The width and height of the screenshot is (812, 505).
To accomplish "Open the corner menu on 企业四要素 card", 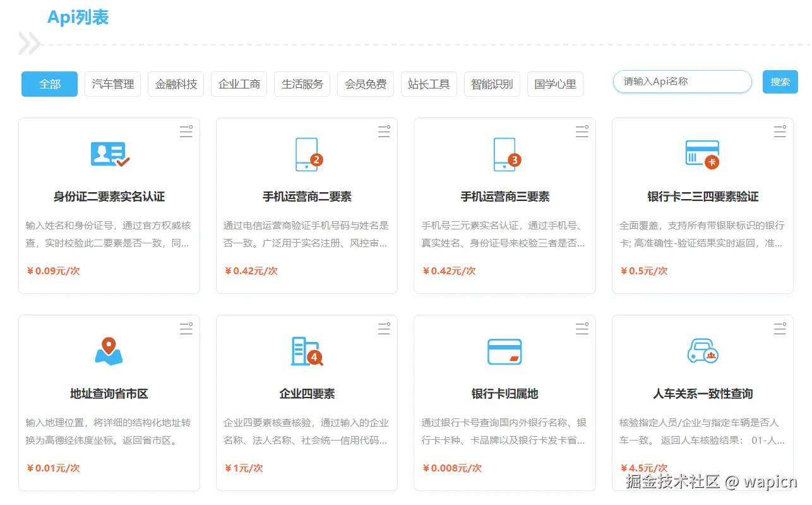I will point(384,329).
